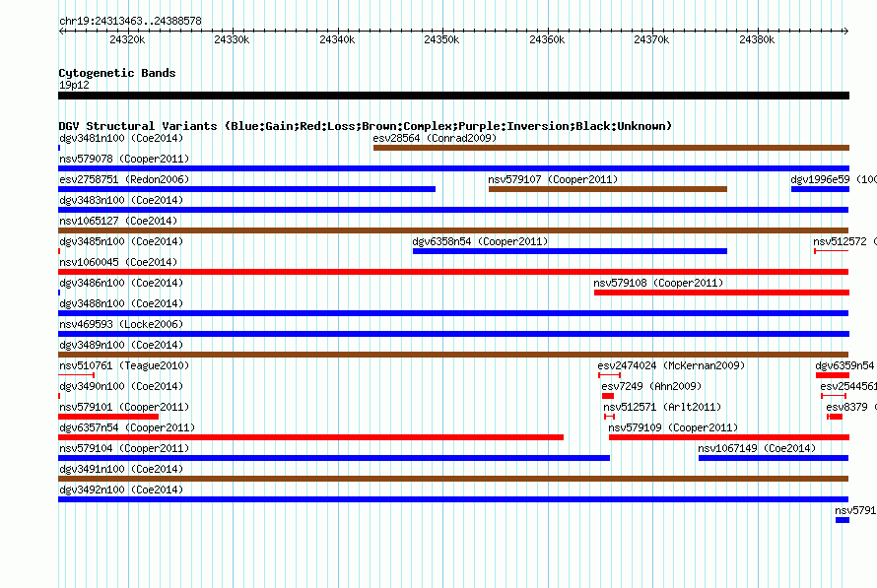Open nsv1065127 (Coe2014) variant label

coord(118,221)
